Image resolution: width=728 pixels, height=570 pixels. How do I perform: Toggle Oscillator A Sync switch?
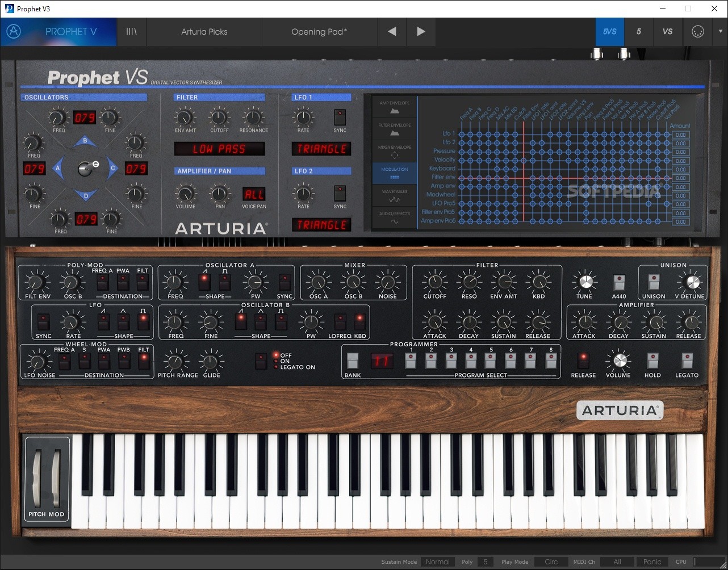285,282
